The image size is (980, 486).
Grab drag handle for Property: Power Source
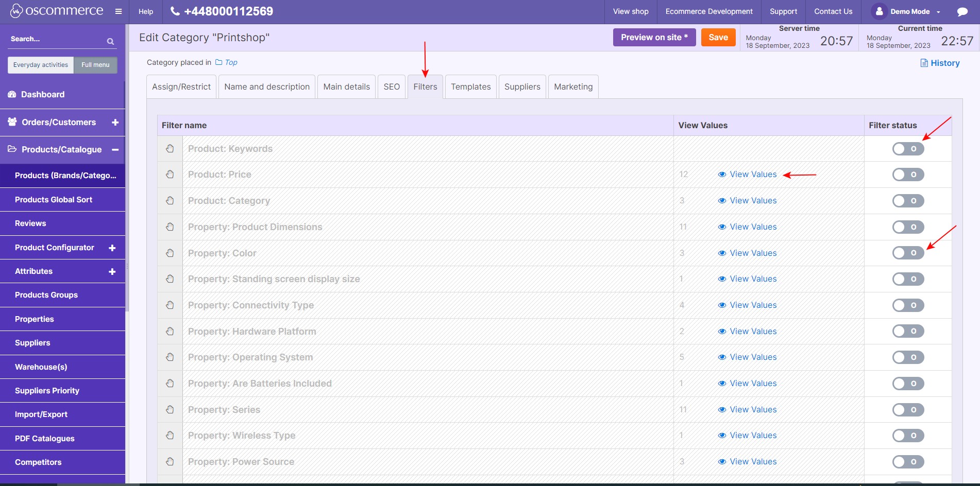coord(170,461)
